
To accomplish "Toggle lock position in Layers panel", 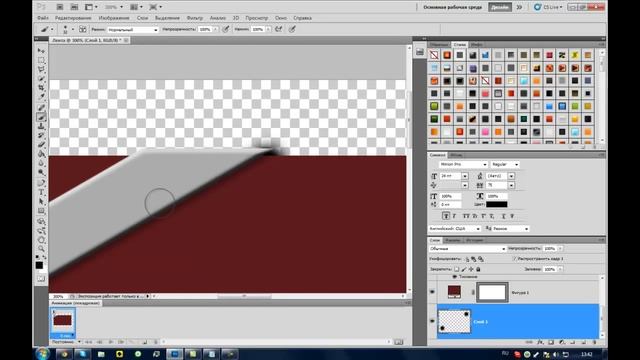I will (x=471, y=269).
